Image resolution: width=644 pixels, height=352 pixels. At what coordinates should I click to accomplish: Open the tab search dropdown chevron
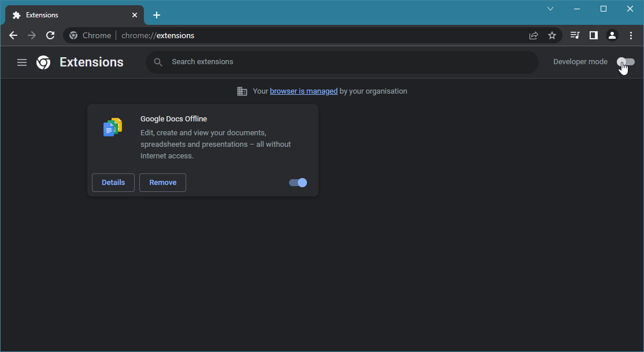(550, 9)
